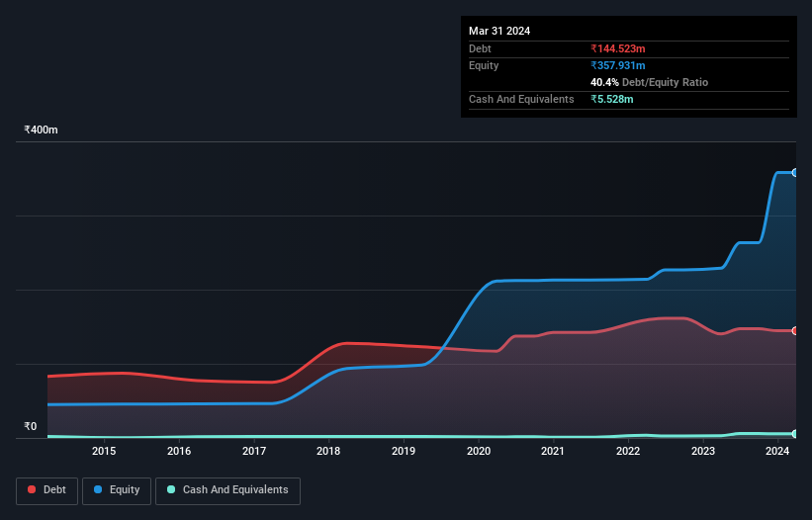Click the 2023 x-axis label
Image resolution: width=812 pixels, height=520 pixels.
click(703, 451)
